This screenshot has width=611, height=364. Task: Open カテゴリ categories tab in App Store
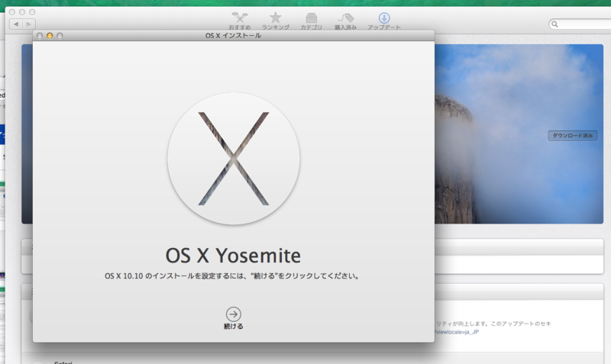pos(311,21)
